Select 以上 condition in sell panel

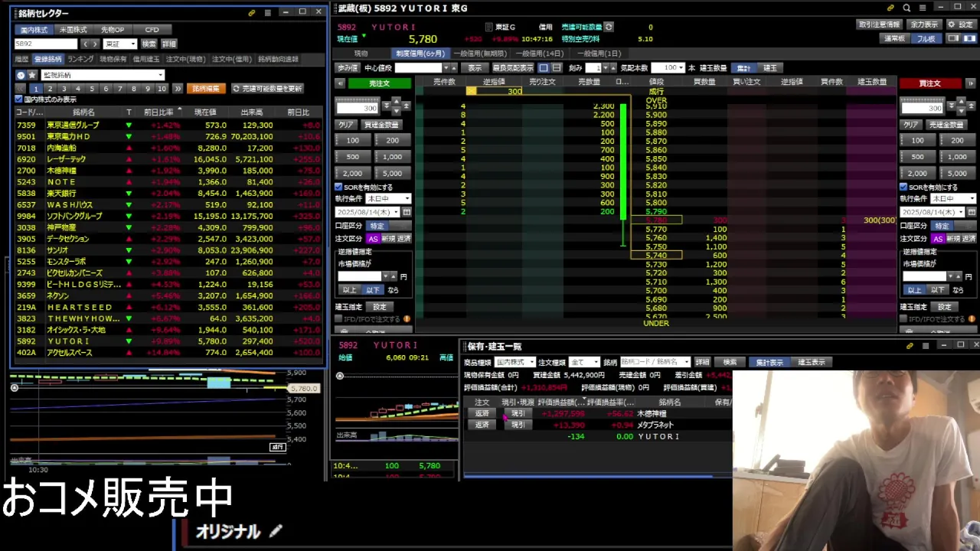click(x=350, y=290)
